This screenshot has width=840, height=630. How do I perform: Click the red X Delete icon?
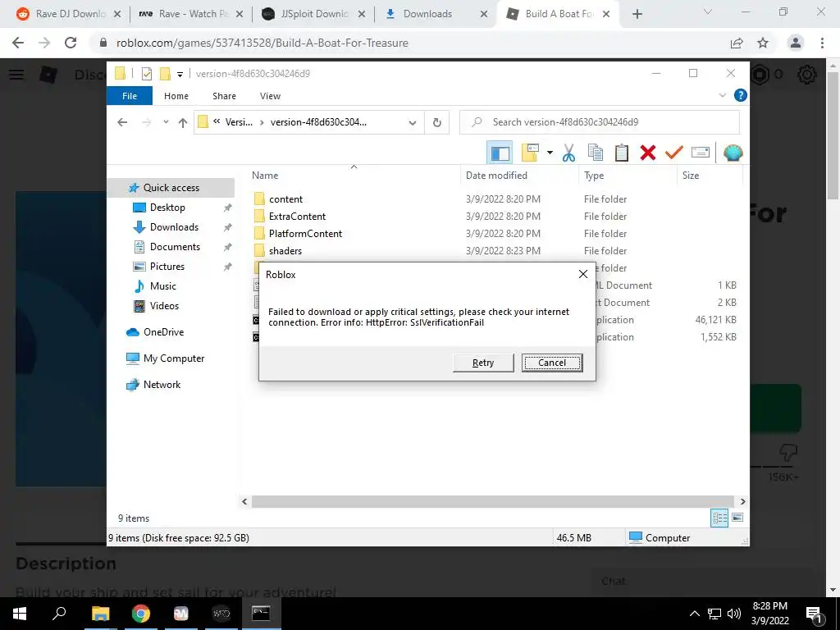click(648, 153)
